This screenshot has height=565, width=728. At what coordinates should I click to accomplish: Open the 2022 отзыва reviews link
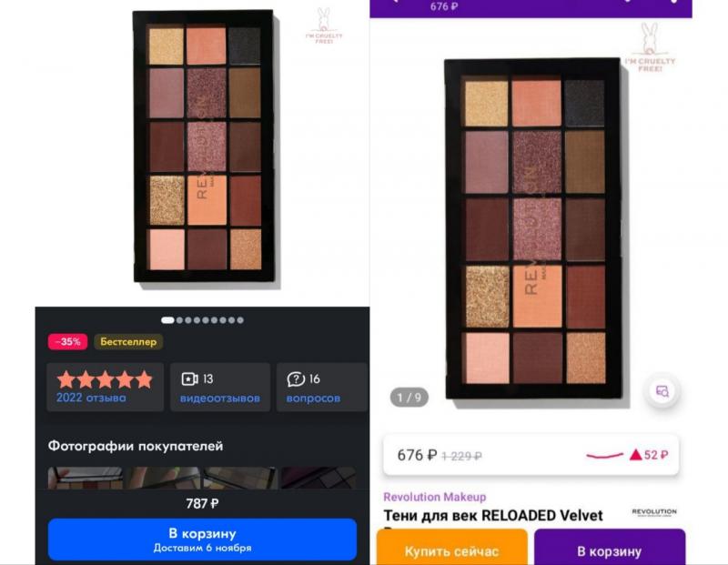point(91,398)
